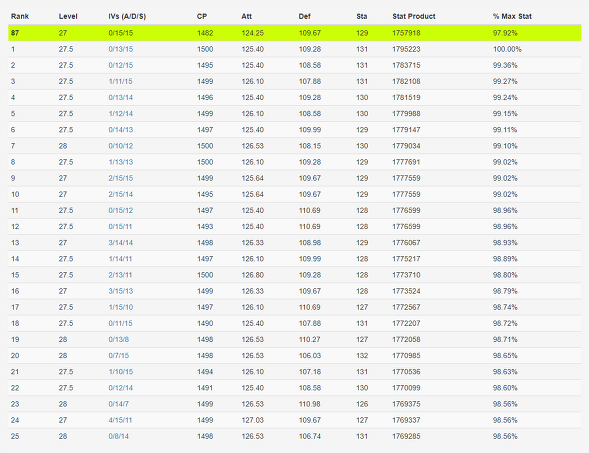Viewport: 589px width, 453px height.
Task: Select the 97.92% max stat value
Action: pyautogui.click(x=505, y=33)
